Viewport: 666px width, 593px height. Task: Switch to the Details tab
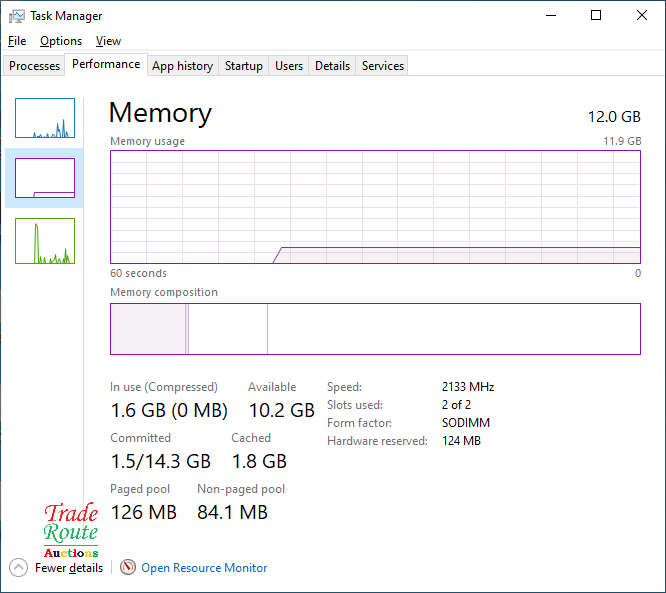pyautogui.click(x=332, y=66)
